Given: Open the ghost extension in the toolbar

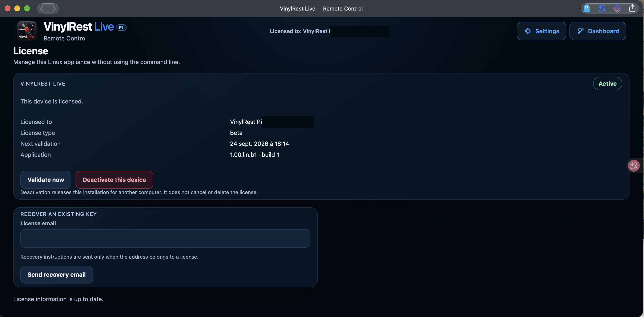Looking at the screenshot, I should (587, 8).
